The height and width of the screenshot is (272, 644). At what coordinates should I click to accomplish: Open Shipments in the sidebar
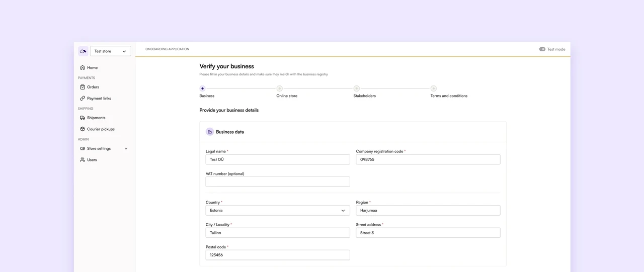(96, 118)
